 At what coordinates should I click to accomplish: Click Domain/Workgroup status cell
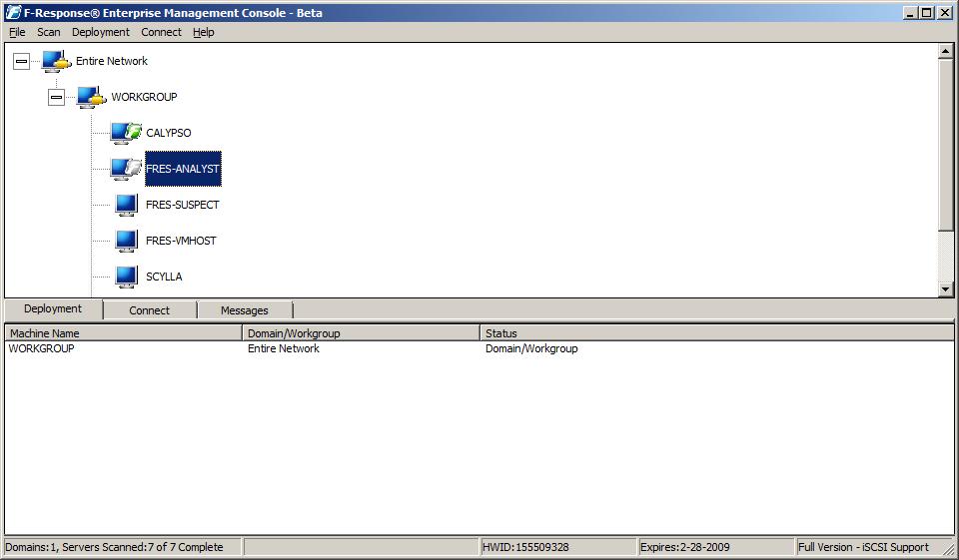click(531, 348)
